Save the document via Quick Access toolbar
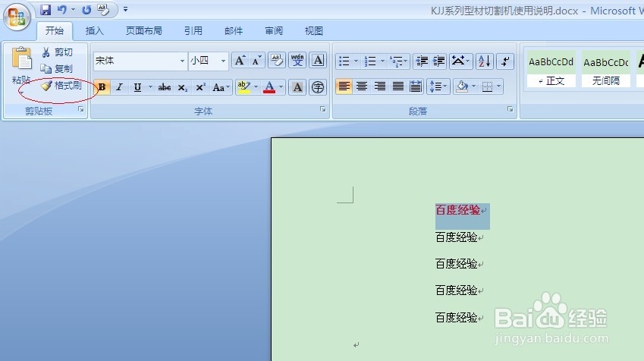 click(46, 9)
